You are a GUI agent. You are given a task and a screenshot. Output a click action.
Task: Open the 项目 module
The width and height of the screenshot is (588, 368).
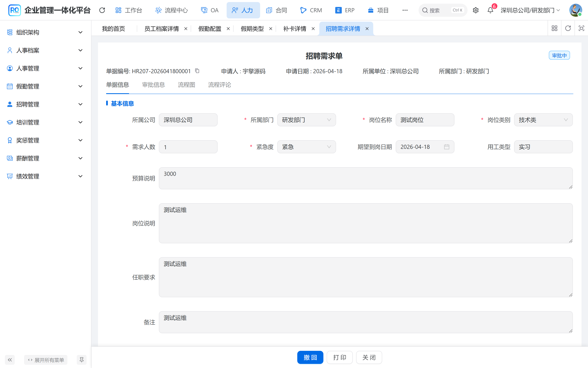pos(378,10)
